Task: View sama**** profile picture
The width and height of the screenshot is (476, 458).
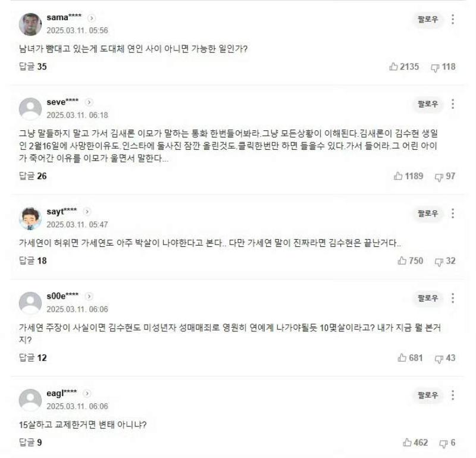Action: point(30,24)
